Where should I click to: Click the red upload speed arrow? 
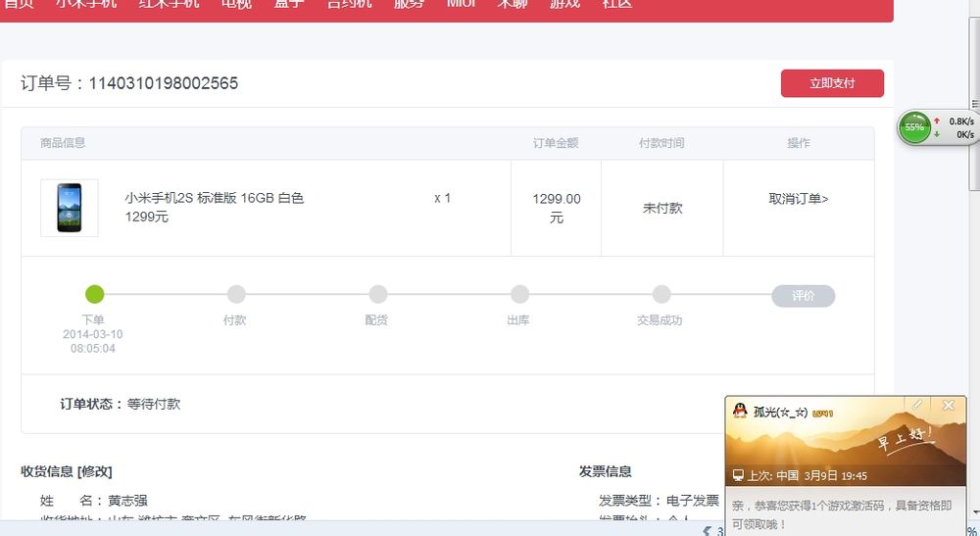coord(937,121)
